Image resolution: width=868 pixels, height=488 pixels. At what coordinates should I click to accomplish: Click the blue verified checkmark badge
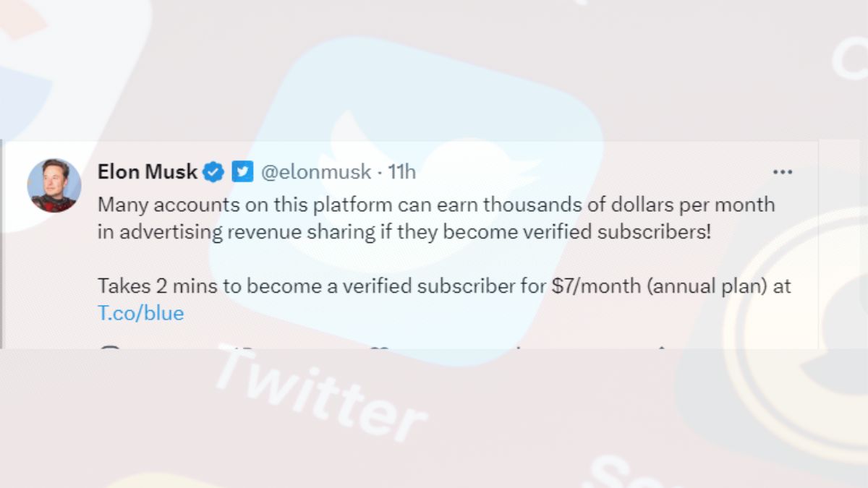point(213,172)
